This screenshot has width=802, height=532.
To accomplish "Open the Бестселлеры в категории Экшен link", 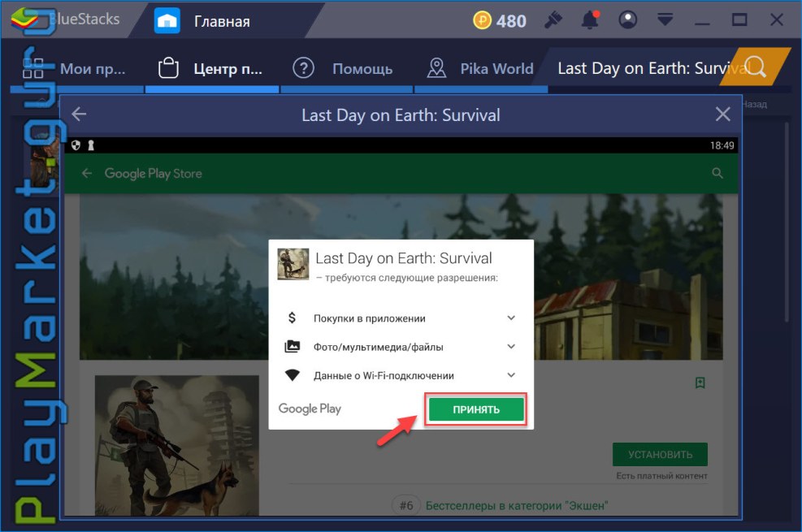I will pyautogui.click(x=517, y=505).
